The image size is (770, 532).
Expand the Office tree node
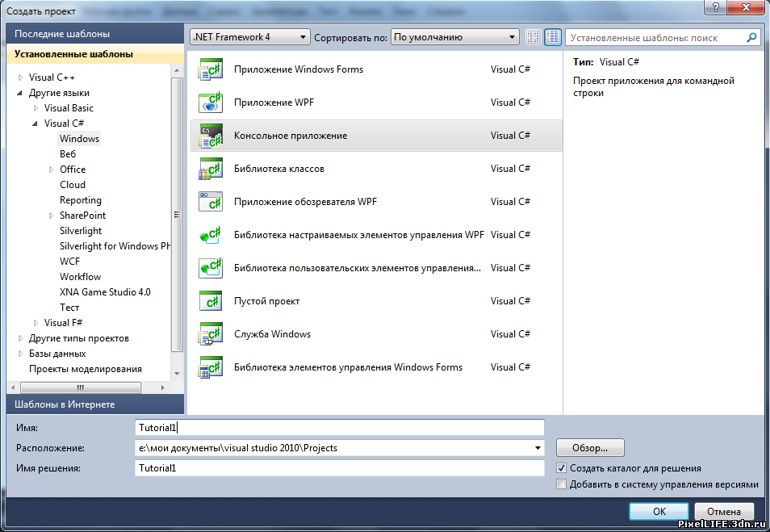pyautogui.click(x=51, y=170)
